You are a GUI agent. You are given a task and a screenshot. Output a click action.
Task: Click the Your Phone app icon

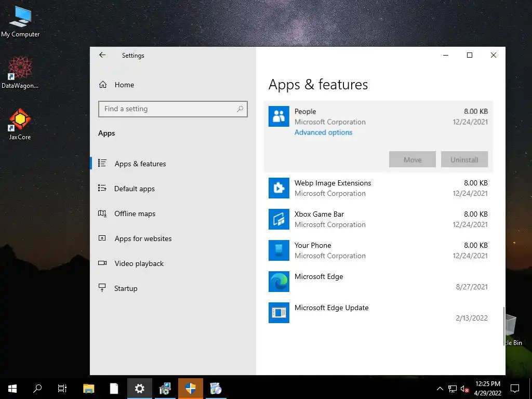coord(278,250)
